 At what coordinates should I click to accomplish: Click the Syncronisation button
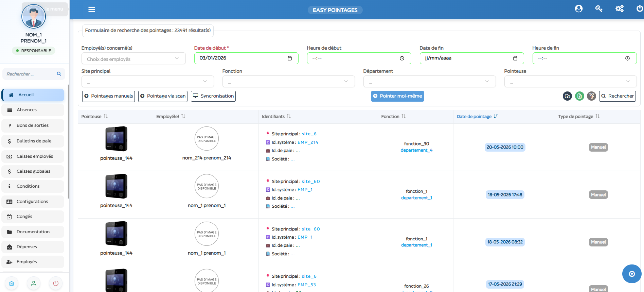tap(213, 96)
